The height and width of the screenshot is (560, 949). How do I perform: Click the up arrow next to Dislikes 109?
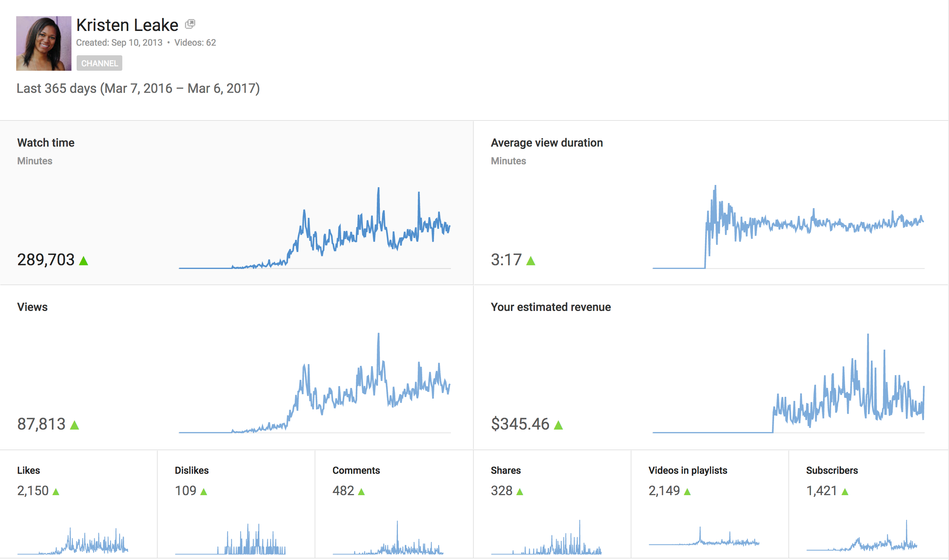coord(204,491)
